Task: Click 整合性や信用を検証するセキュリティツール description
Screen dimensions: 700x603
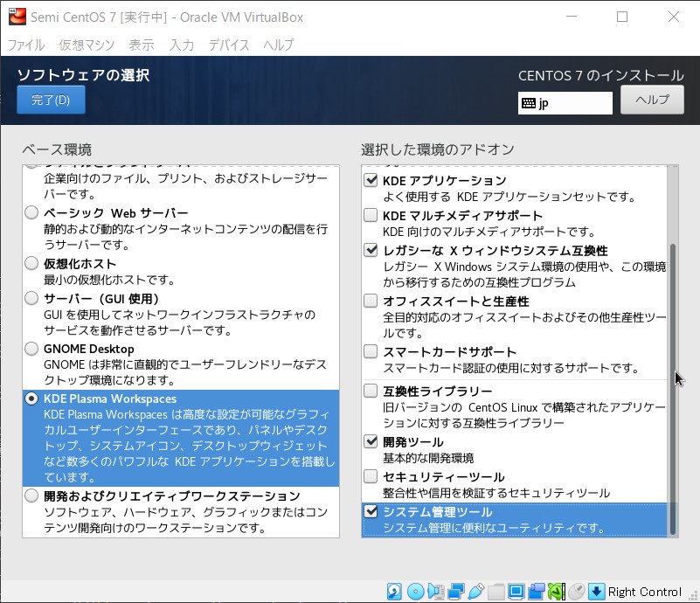Action: coord(496,493)
